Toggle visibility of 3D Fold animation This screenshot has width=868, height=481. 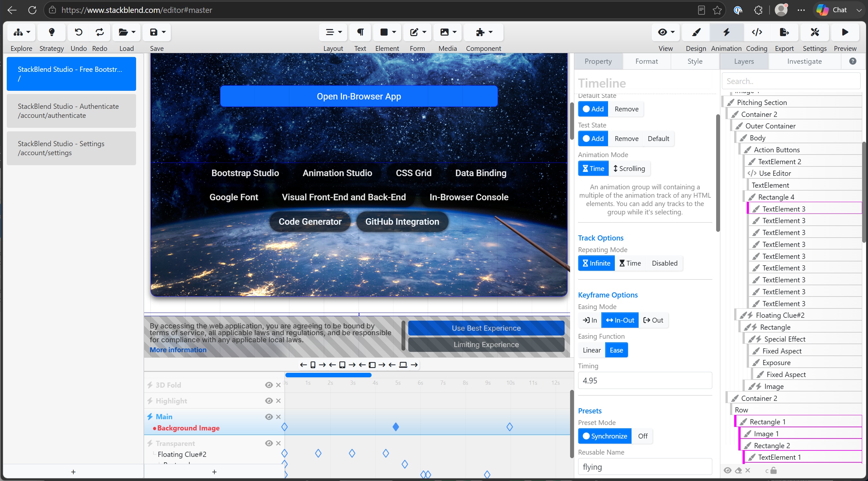[269, 385]
